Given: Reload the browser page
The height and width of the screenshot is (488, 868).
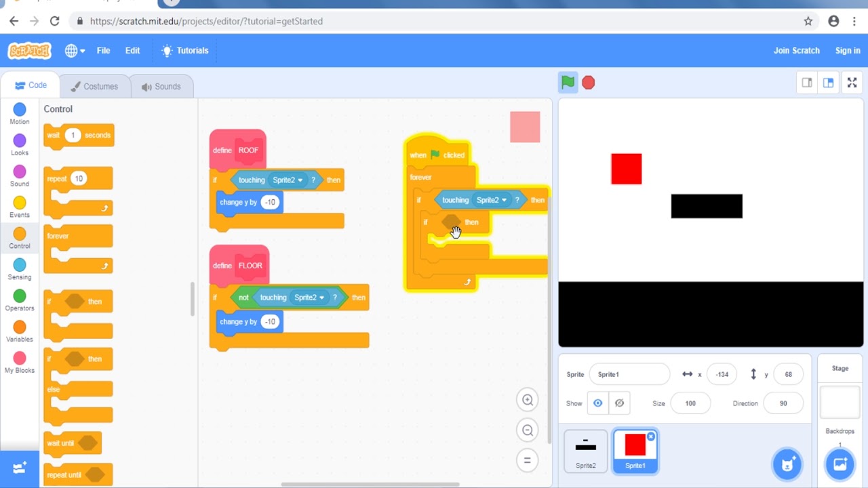Looking at the screenshot, I should pyautogui.click(x=55, y=21).
